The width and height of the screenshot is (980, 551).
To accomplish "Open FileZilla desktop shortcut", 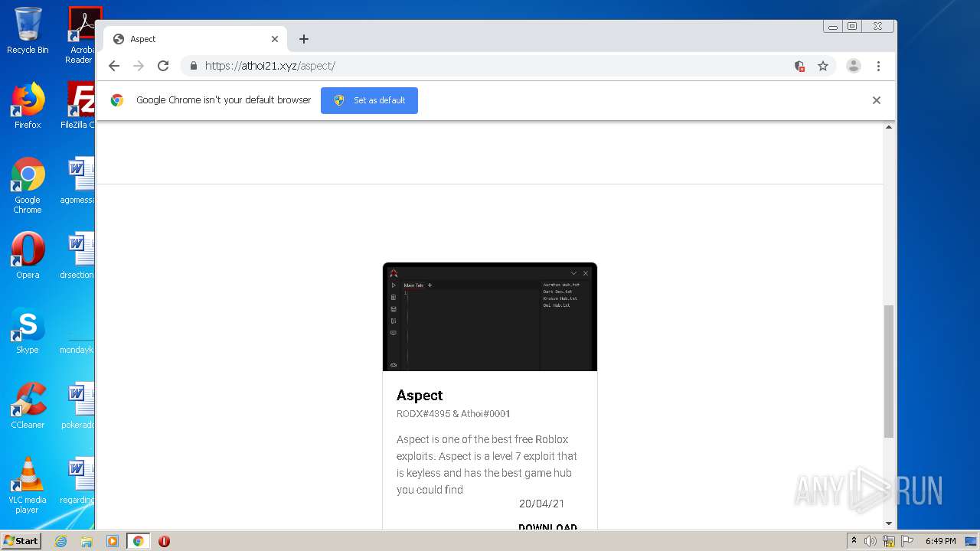I will [80, 106].
